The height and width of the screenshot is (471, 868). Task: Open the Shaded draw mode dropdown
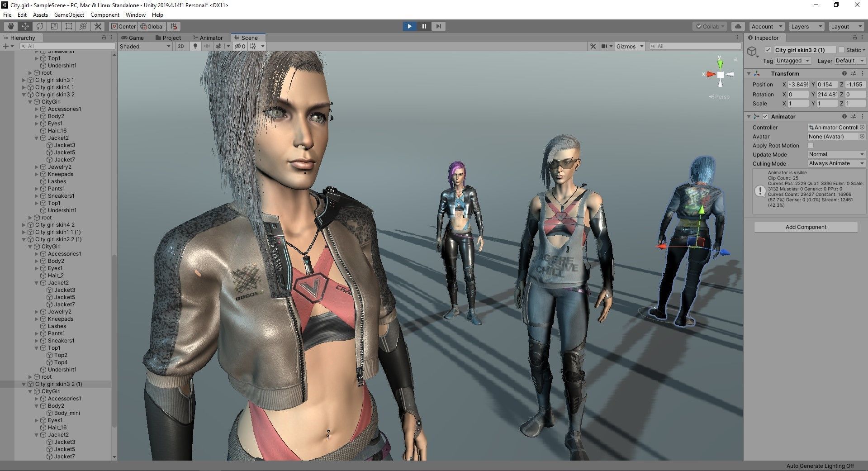click(x=145, y=46)
